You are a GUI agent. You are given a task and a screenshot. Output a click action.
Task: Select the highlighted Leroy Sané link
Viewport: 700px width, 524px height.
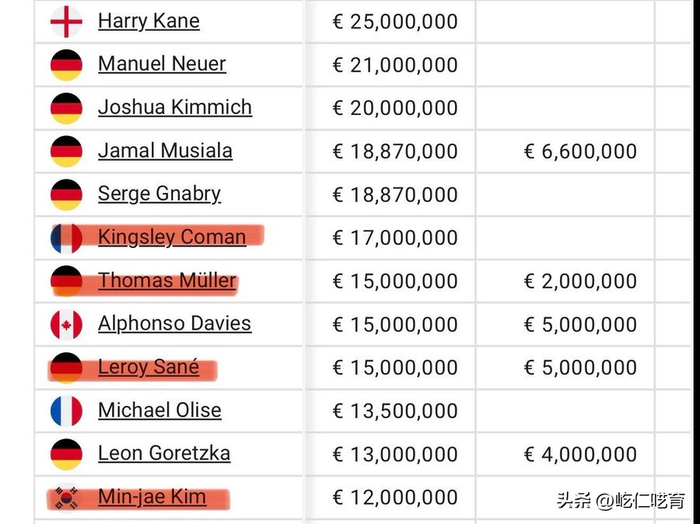click(x=148, y=367)
